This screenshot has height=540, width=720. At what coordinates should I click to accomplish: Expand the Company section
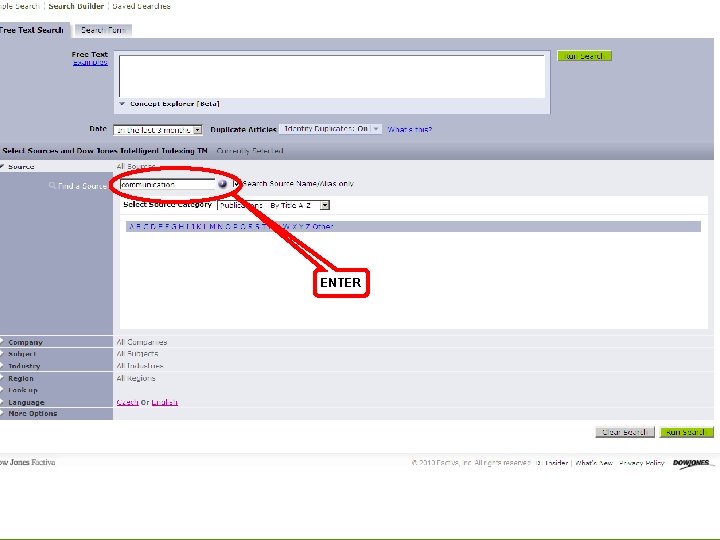tap(2, 342)
